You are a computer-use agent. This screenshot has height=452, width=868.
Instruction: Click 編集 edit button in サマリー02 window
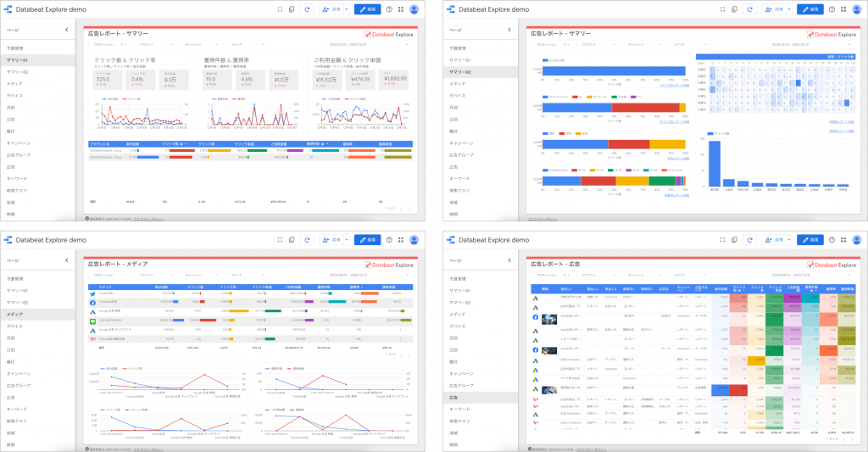click(810, 9)
